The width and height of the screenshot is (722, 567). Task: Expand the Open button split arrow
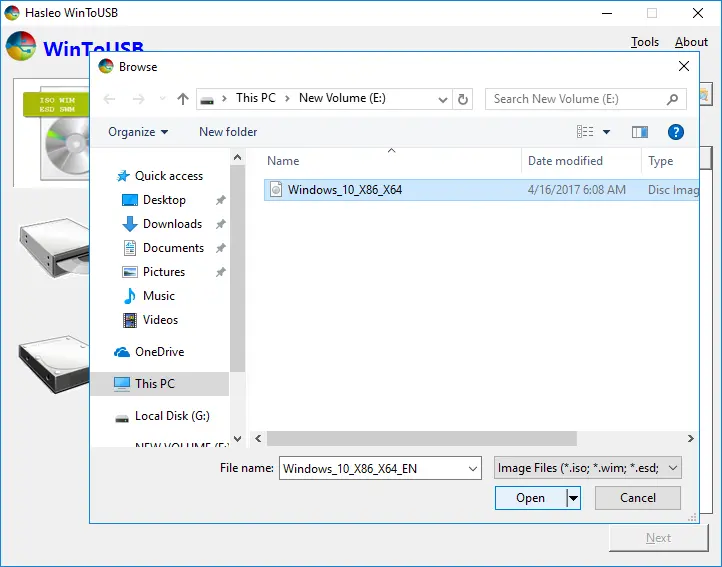point(573,498)
